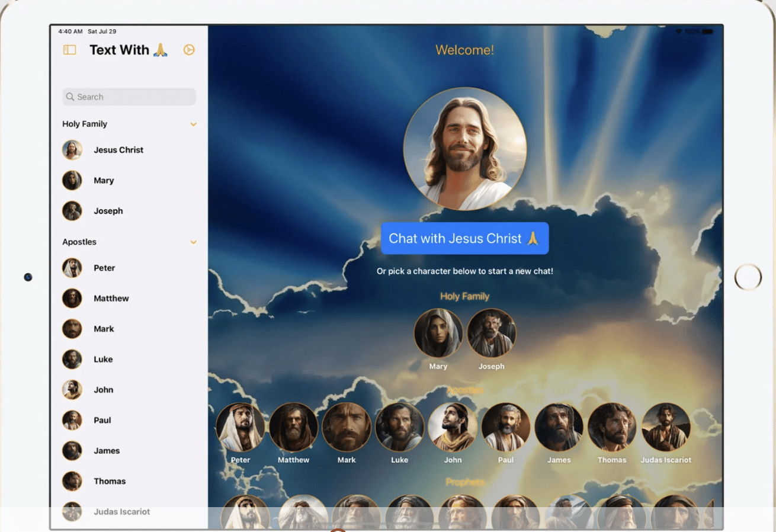Click Mark's portrait in the Apostles row
Screen dimensions: 776x532
(x=347, y=425)
